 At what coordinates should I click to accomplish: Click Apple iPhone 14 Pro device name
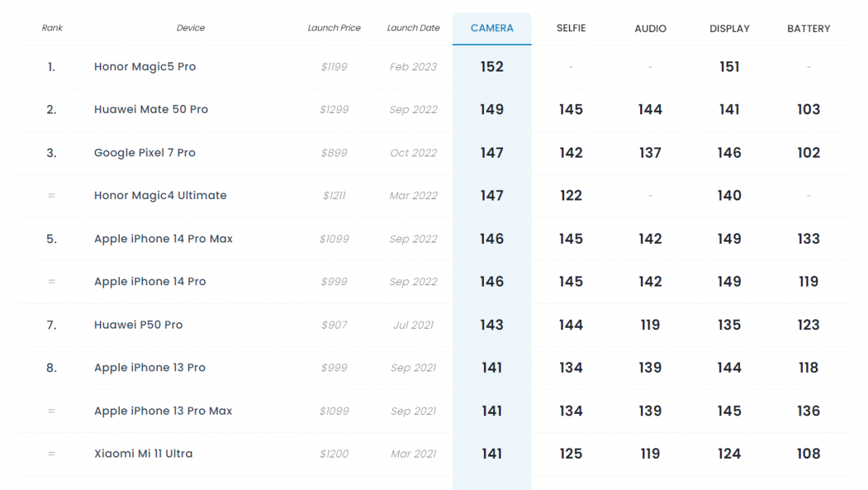[x=150, y=282]
